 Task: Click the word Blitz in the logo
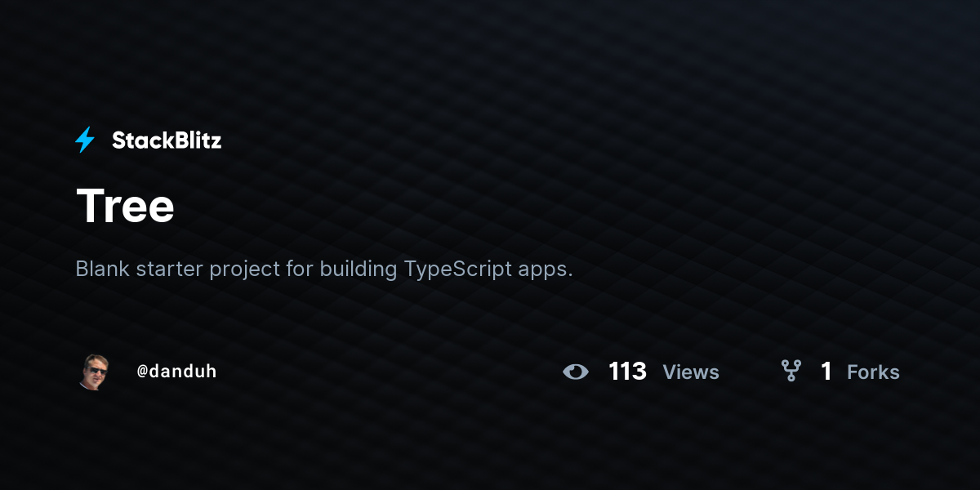point(194,140)
